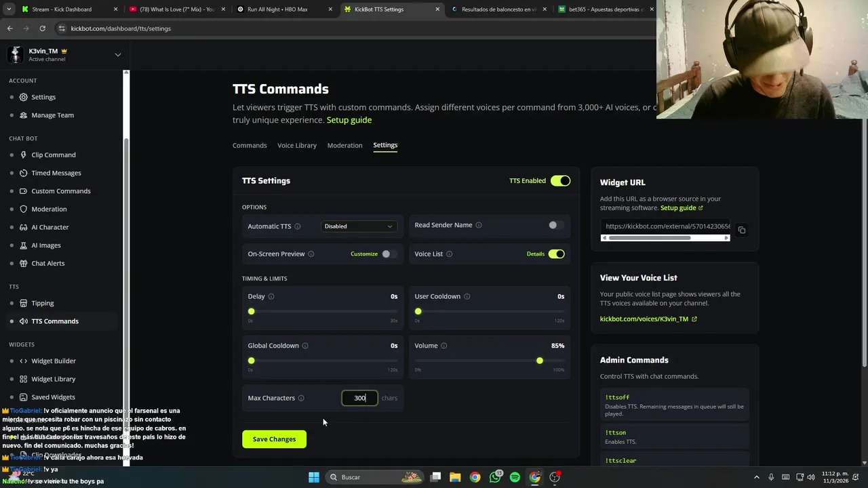Click the User Cooldown slider handle
Screen dimensions: 868x488
(418, 312)
